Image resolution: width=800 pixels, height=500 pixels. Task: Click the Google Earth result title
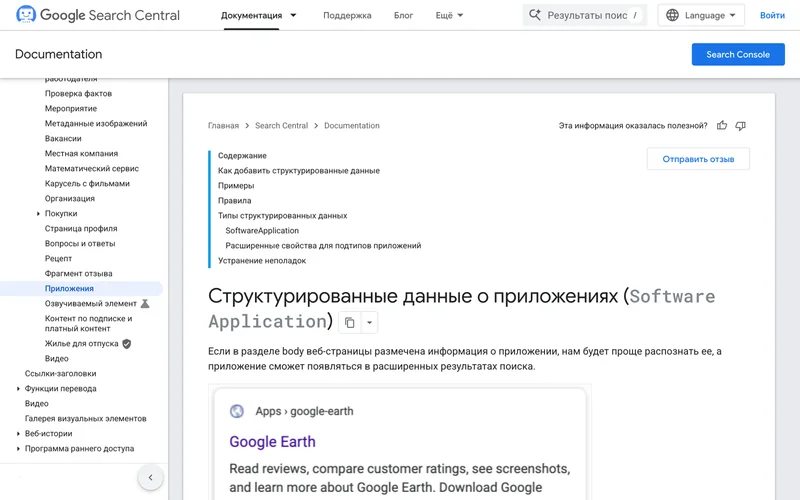pos(272,442)
